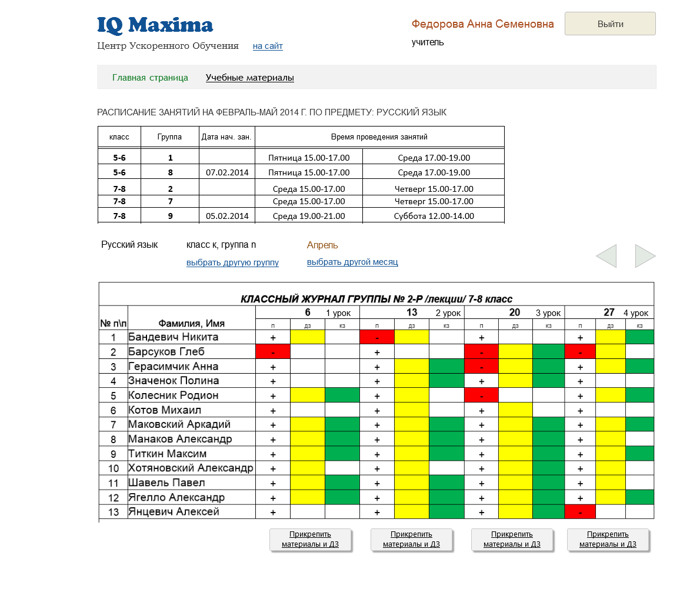
Task: Select Колесник Родион's green КЗ cell, lesson 1
Action: point(342,395)
